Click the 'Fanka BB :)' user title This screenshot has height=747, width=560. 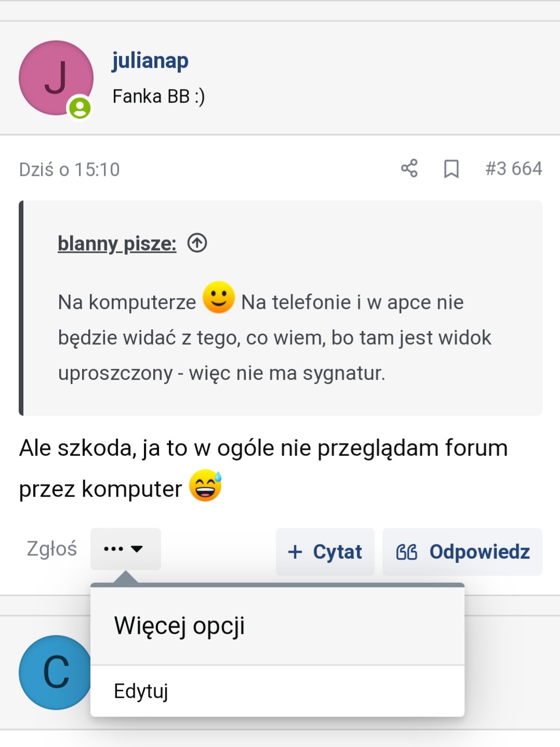coord(158,96)
